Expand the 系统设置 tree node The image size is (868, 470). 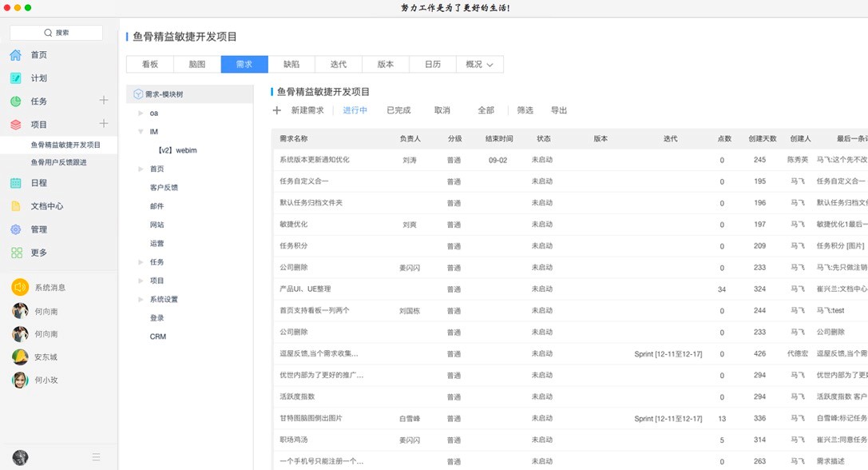click(141, 300)
